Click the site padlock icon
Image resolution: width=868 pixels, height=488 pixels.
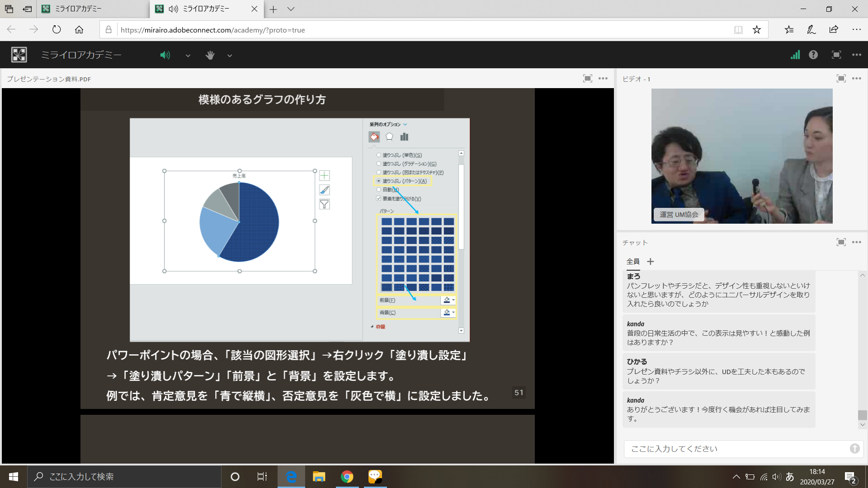[x=108, y=30]
